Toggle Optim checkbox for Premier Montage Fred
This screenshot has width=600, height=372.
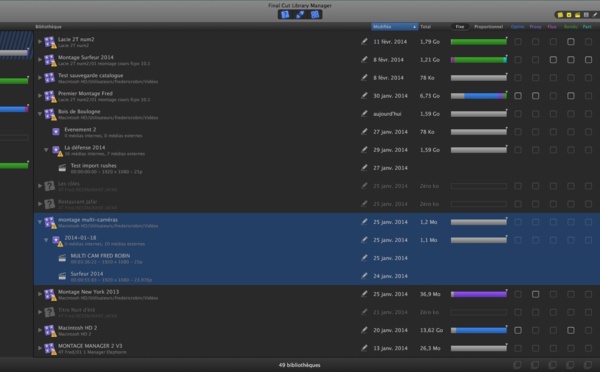click(x=518, y=96)
